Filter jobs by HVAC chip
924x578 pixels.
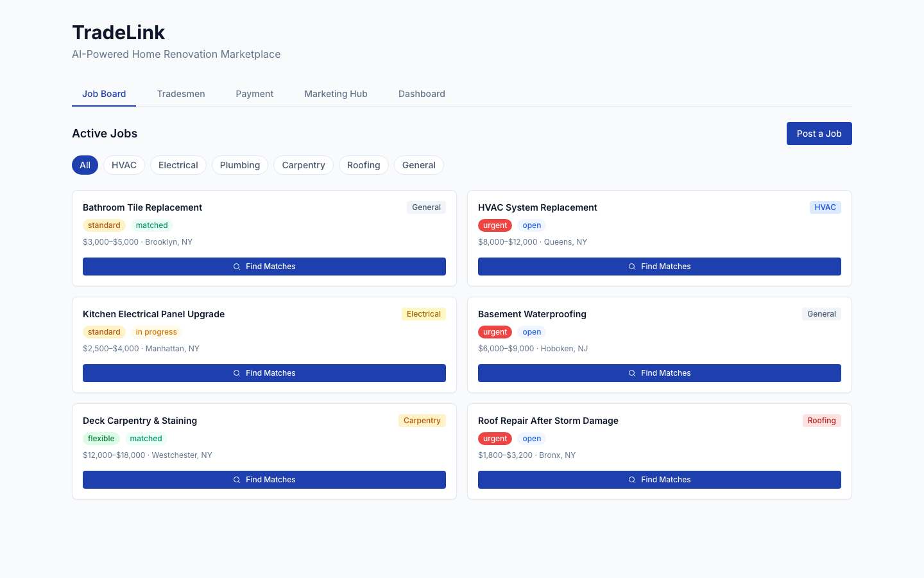coord(124,165)
